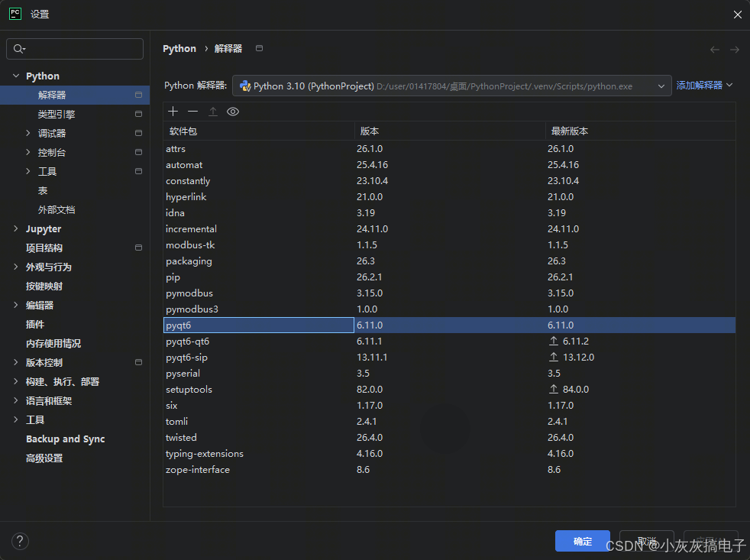Click project icon on 调试器 row
This screenshot has width=750, height=560.
click(138, 133)
